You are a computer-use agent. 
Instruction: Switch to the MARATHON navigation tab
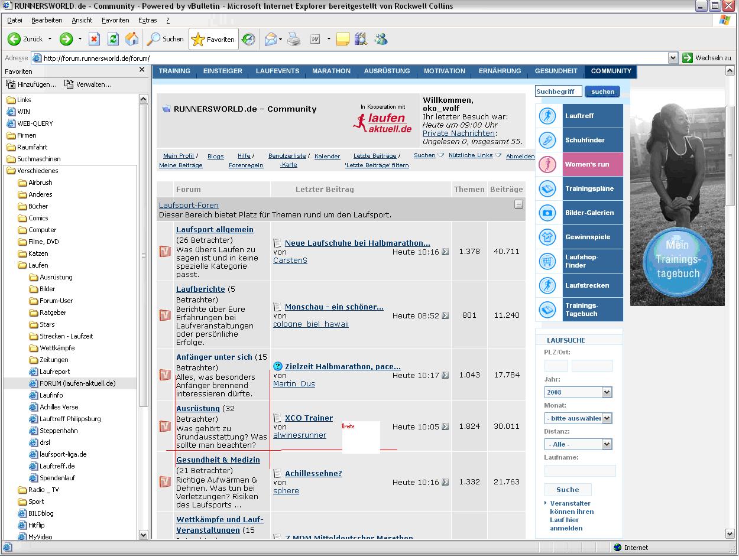click(331, 71)
